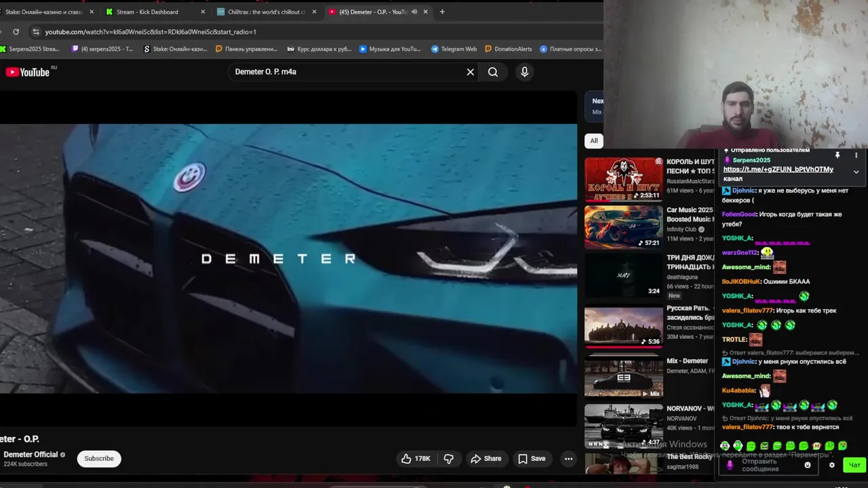Viewport: 868px width, 488px height.
Task: Open TROTLE username in chat
Action: click(734, 340)
